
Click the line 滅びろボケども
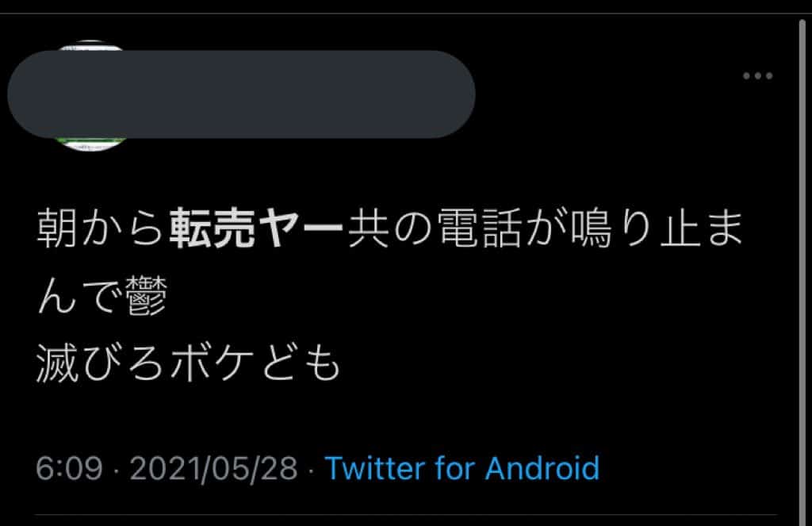tap(189, 363)
